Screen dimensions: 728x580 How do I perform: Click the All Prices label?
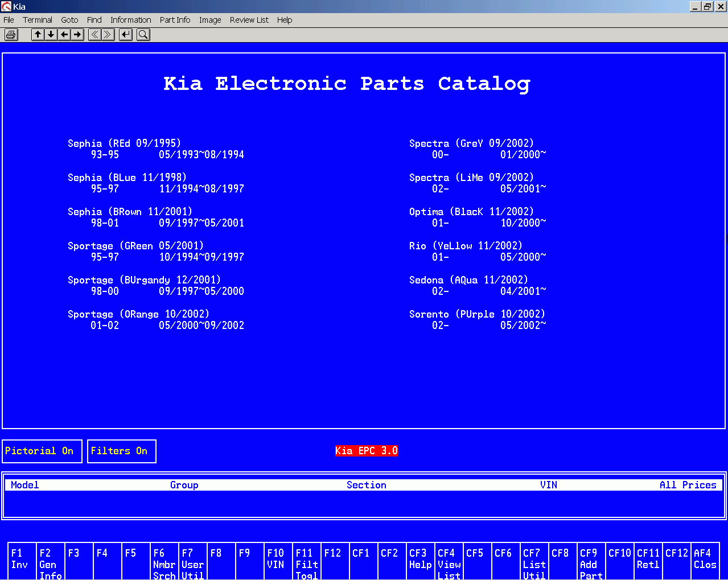688,485
